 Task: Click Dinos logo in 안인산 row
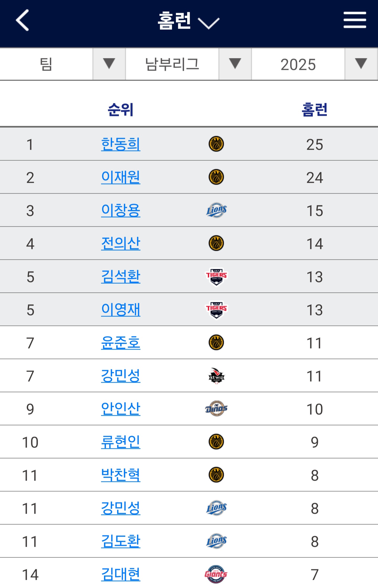click(x=216, y=409)
